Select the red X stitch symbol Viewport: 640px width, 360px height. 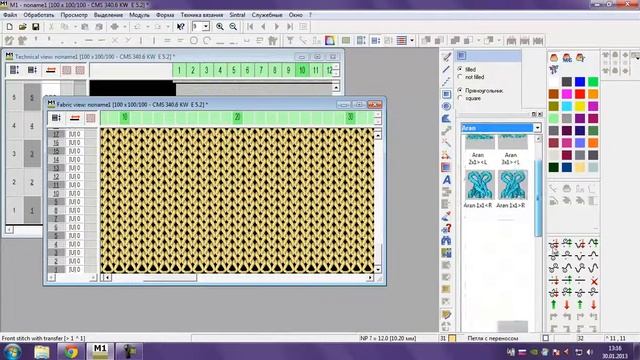tap(594, 281)
